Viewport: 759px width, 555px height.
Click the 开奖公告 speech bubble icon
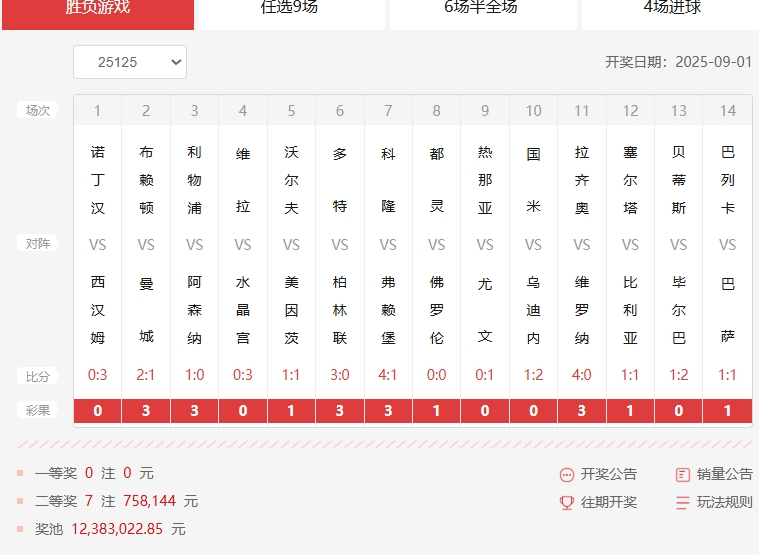click(567, 475)
